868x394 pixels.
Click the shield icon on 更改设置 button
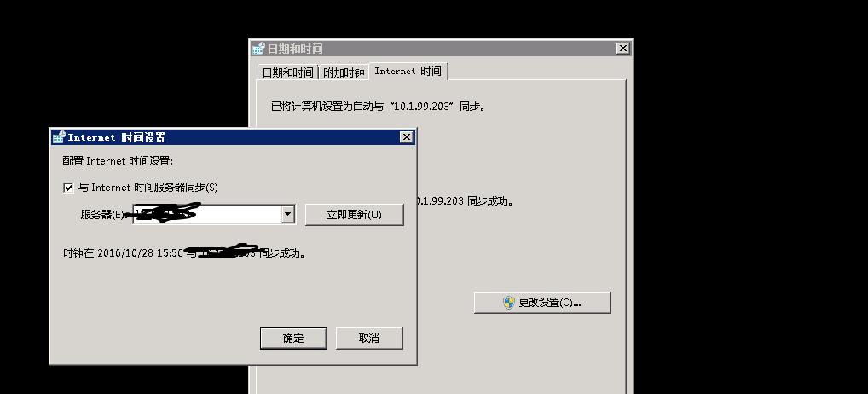pos(509,303)
